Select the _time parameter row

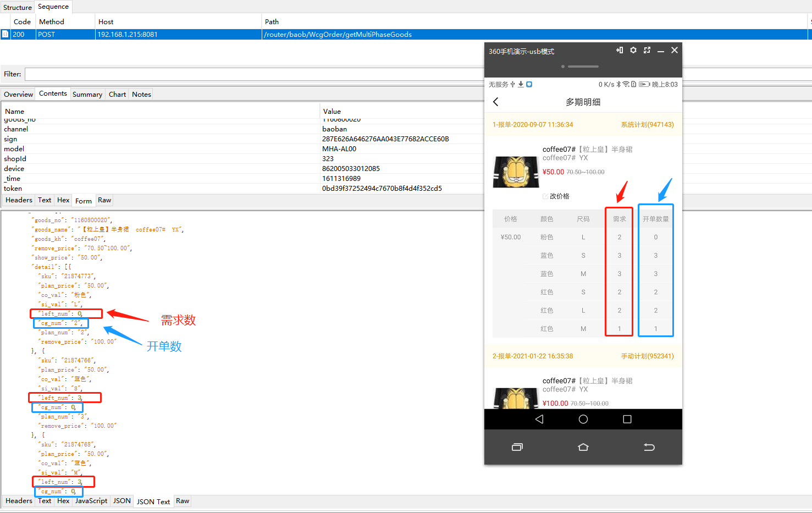click(x=242, y=179)
